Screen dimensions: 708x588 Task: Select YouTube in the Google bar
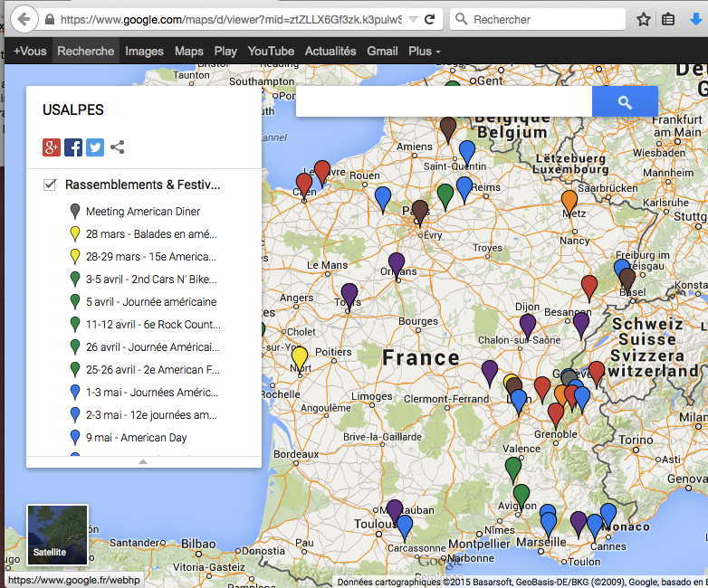[271, 52]
